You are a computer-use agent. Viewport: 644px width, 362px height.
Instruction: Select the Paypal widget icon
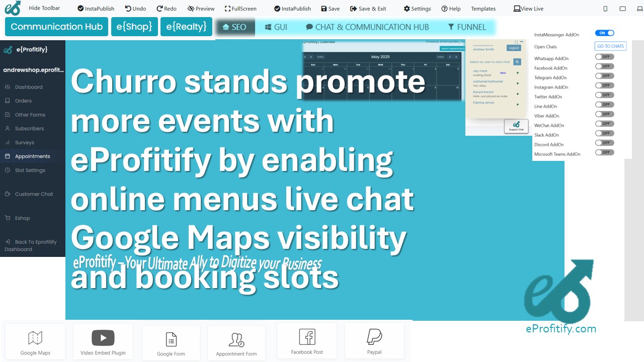click(x=374, y=340)
